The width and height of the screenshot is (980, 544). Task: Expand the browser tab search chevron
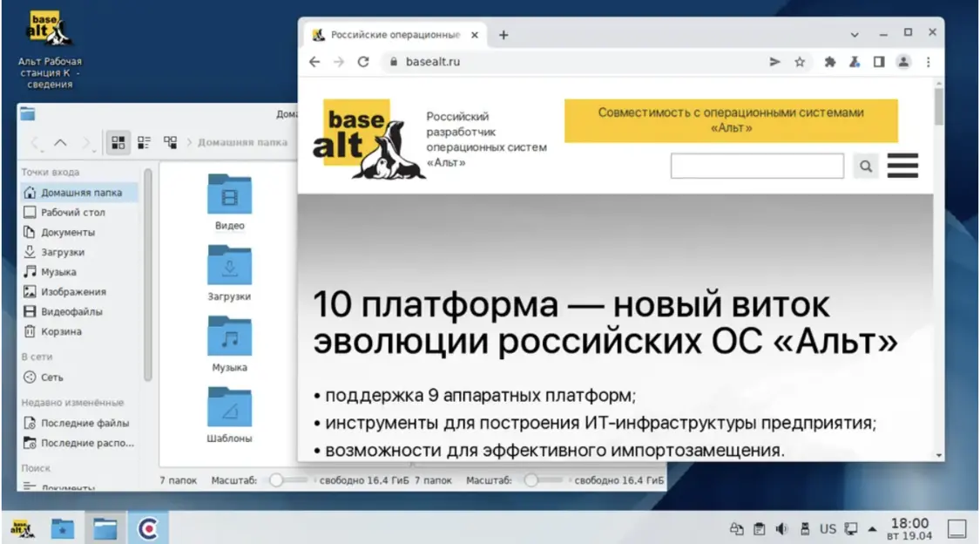855,34
